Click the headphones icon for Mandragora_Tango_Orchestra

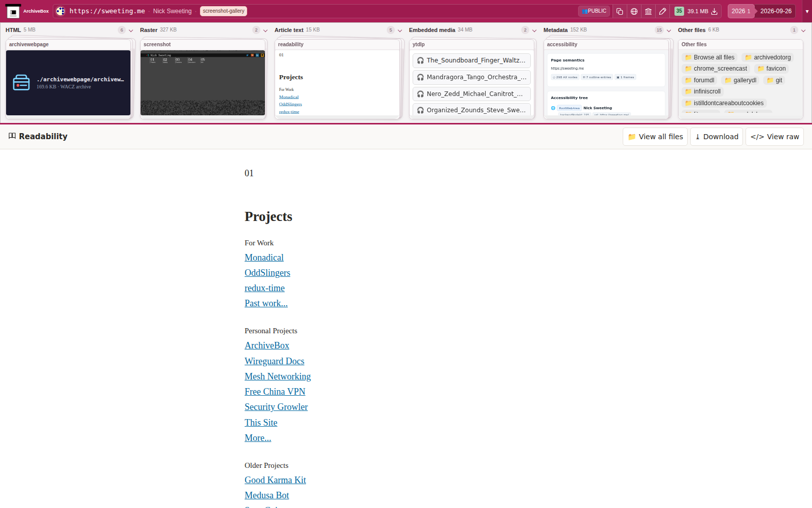pyautogui.click(x=420, y=77)
